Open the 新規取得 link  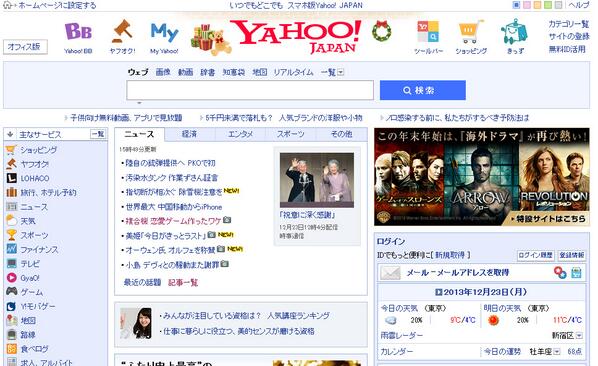pos(450,255)
